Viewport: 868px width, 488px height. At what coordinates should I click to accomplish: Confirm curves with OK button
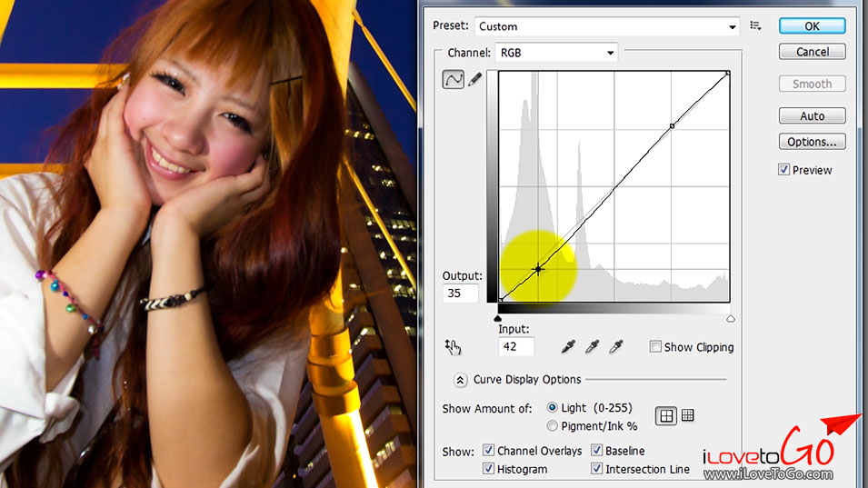[x=812, y=26]
